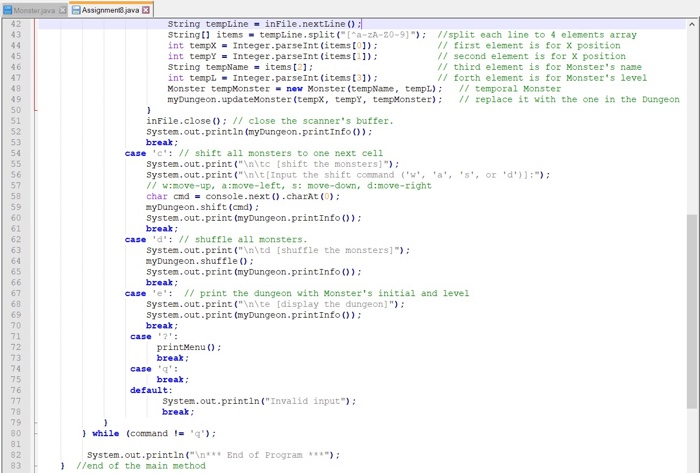This screenshot has height=473, width=700.
Task: Click the "Invalid input" println statement
Action: [259, 401]
